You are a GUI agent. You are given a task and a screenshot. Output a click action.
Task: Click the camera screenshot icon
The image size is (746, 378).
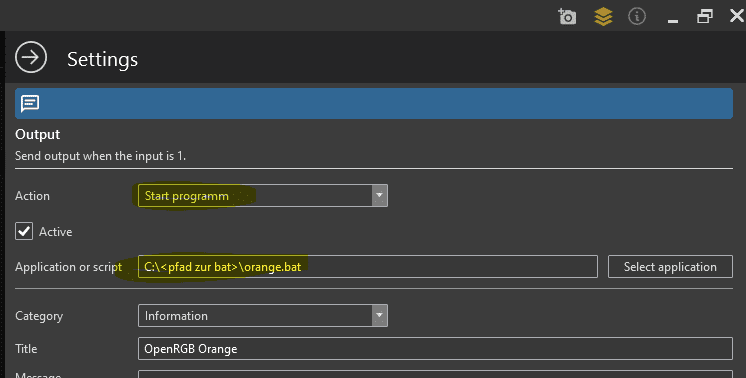(567, 17)
